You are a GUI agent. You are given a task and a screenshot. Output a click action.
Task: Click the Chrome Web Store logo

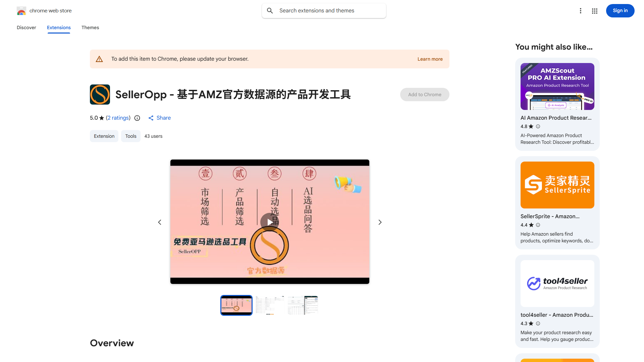click(x=21, y=11)
